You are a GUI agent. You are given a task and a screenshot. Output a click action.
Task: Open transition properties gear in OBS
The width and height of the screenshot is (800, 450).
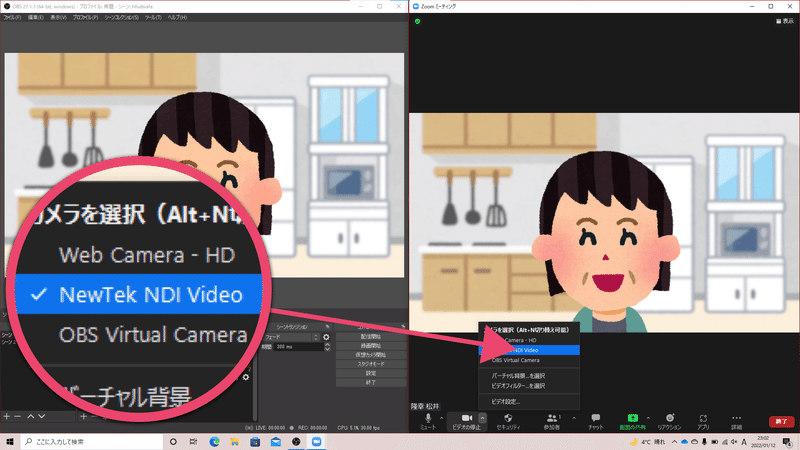(x=327, y=337)
